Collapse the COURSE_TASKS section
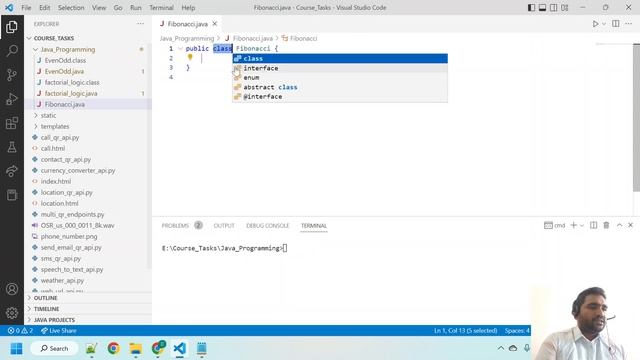640x360 pixels. 29,38
